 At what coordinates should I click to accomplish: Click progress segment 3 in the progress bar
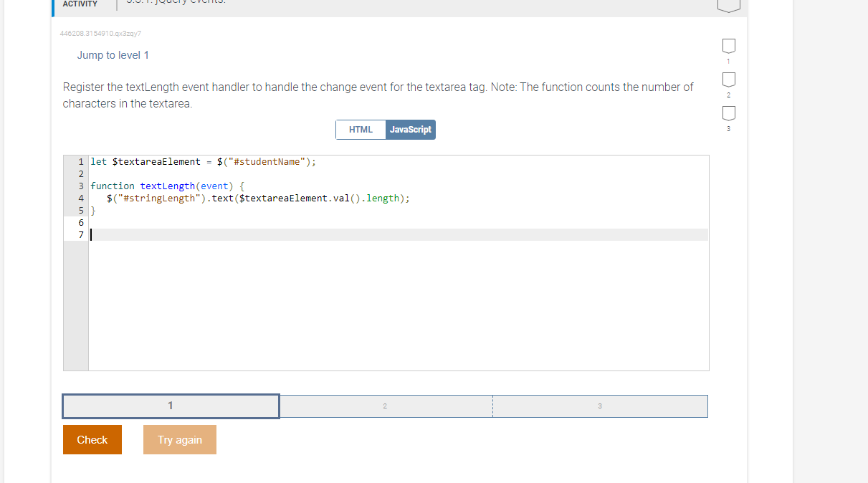(x=600, y=406)
